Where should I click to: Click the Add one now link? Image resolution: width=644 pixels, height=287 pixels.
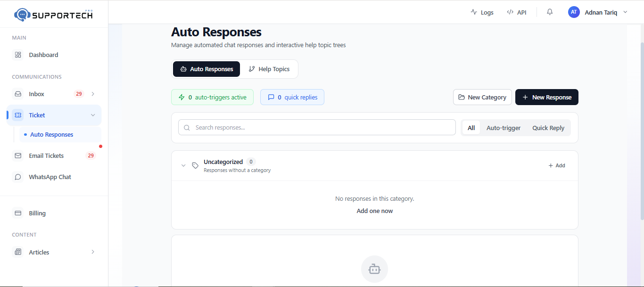[x=375, y=211]
